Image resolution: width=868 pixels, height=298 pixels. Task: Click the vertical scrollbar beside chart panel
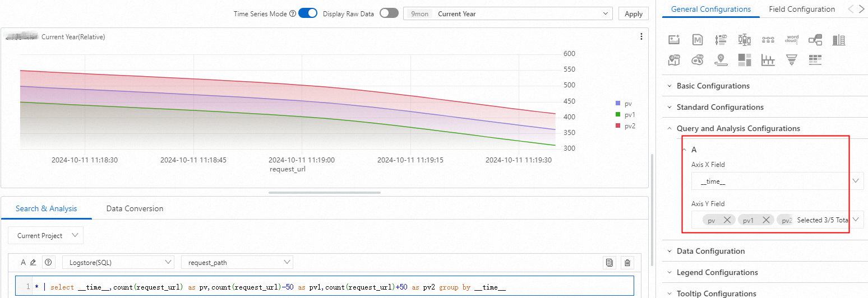click(652, 210)
